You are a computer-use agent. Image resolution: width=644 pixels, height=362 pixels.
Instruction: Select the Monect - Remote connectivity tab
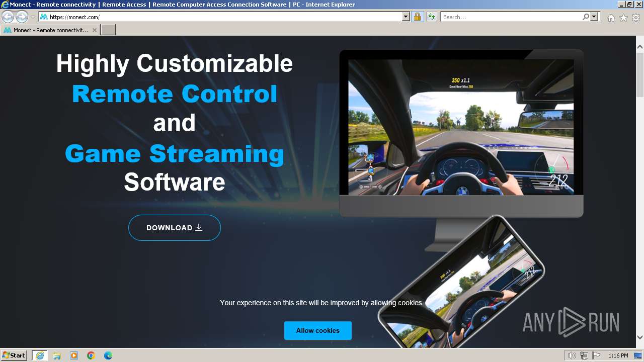click(x=50, y=30)
